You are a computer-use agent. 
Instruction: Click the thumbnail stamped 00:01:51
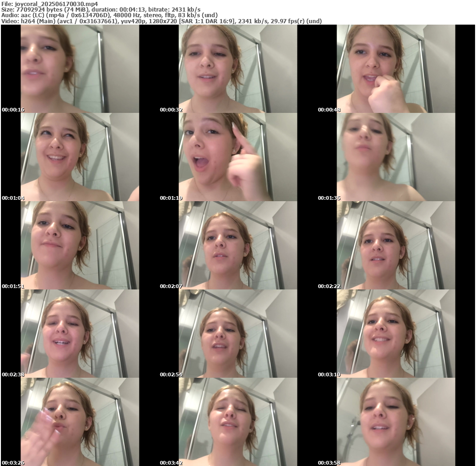tap(79, 245)
